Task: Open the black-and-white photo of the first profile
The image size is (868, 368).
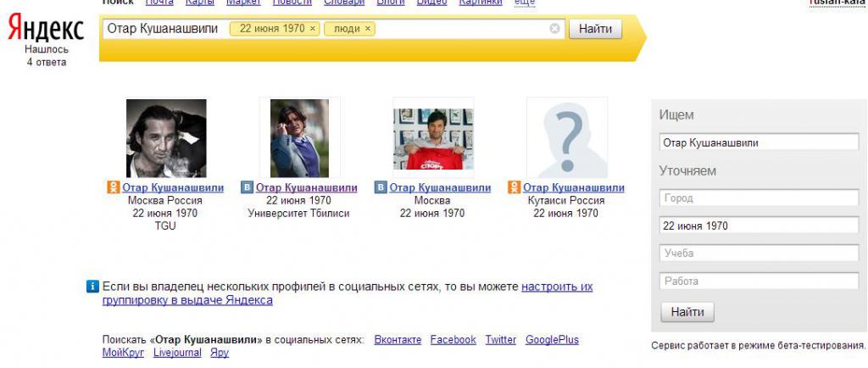Action: point(166,138)
